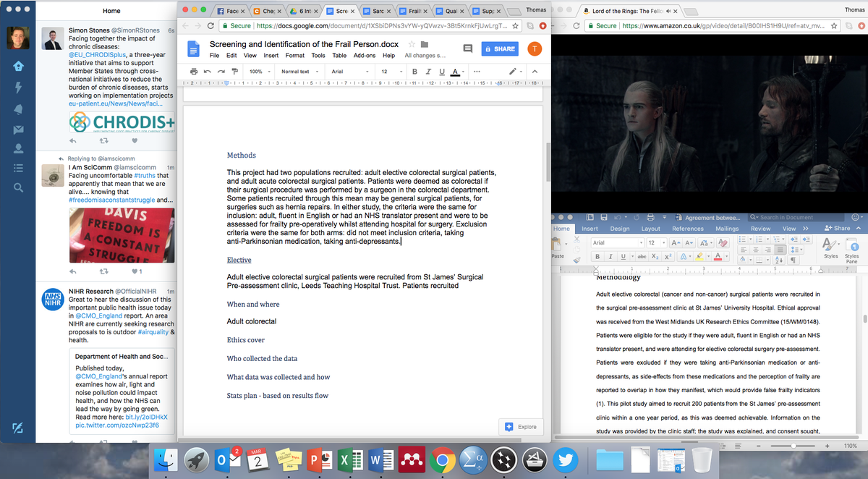The width and height of the screenshot is (868, 479).
Task: Toggle Italic in Word ribbon
Action: click(x=610, y=257)
